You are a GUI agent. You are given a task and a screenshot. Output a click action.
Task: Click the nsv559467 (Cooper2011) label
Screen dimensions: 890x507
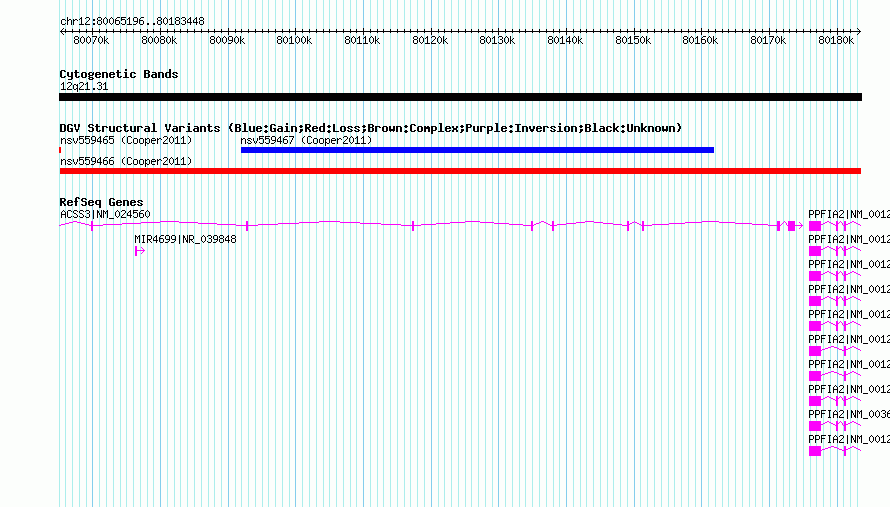pyautogui.click(x=306, y=140)
